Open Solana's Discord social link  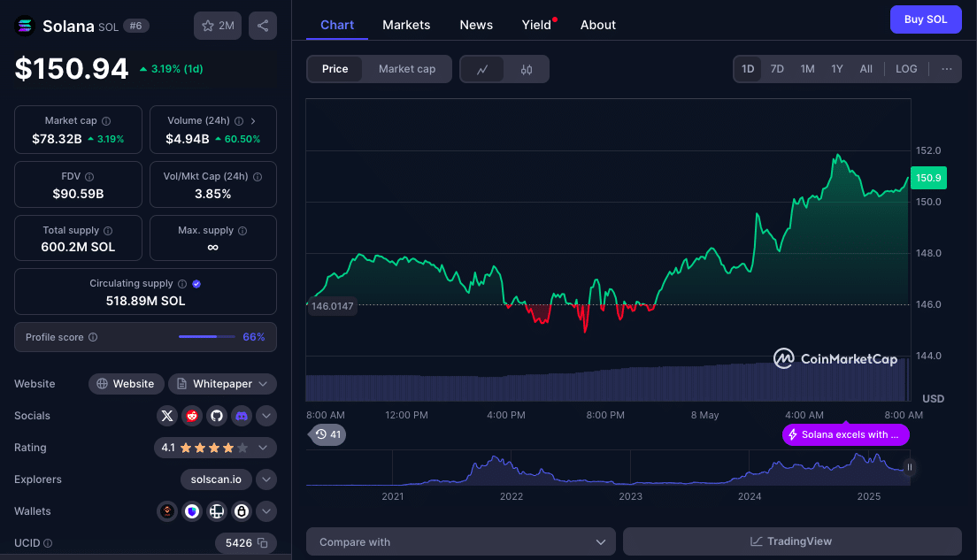(x=241, y=416)
